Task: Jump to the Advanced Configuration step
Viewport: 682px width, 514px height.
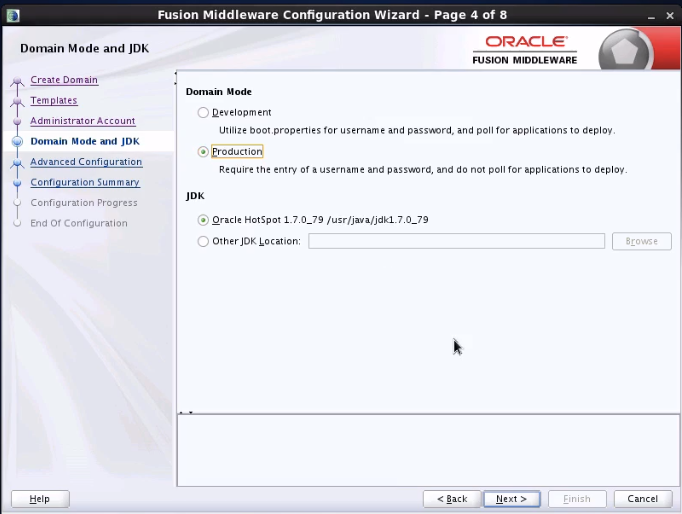Action: click(86, 162)
